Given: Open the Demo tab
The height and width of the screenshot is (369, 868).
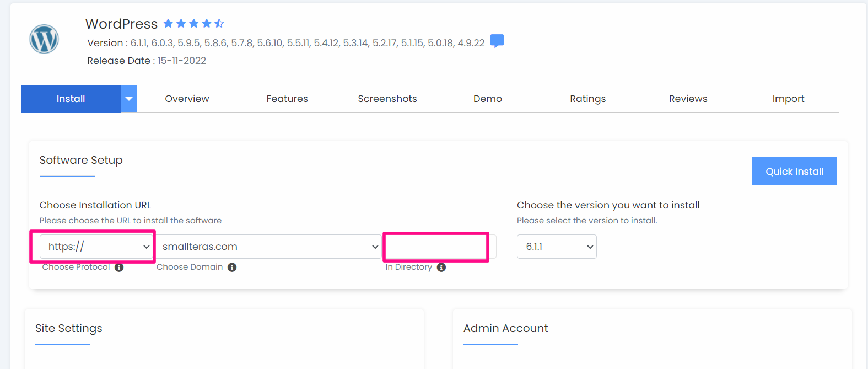Looking at the screenshot, I should (x=488, y=99).
